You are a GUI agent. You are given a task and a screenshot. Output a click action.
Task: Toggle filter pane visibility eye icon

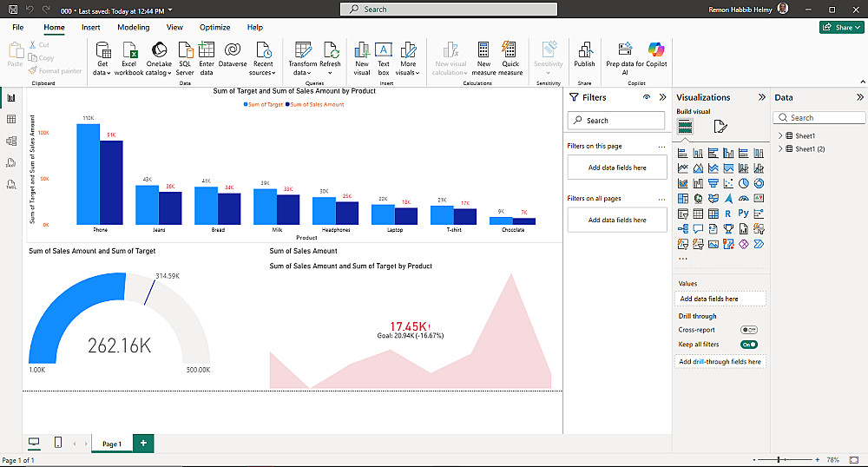coord(647,97)
